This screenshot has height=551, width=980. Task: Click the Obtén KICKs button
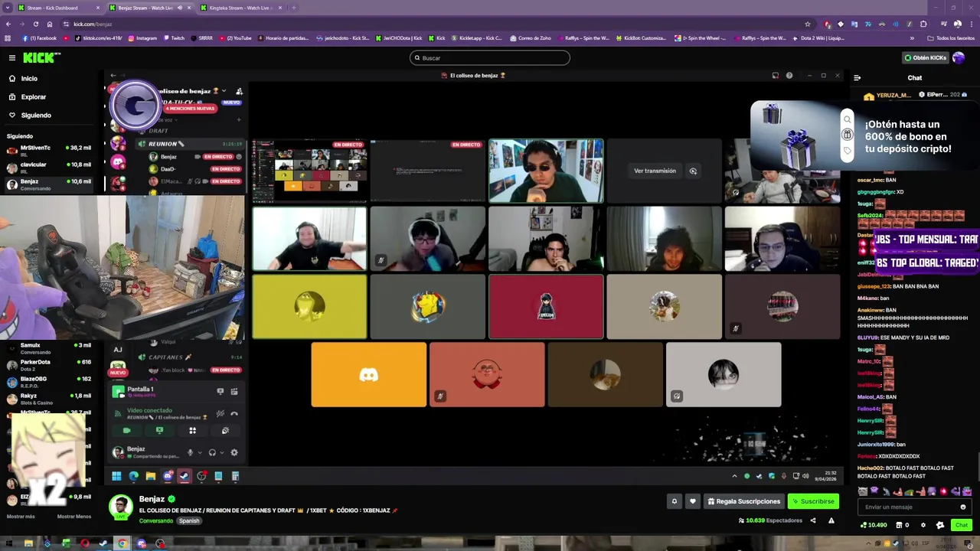(925, 57)
